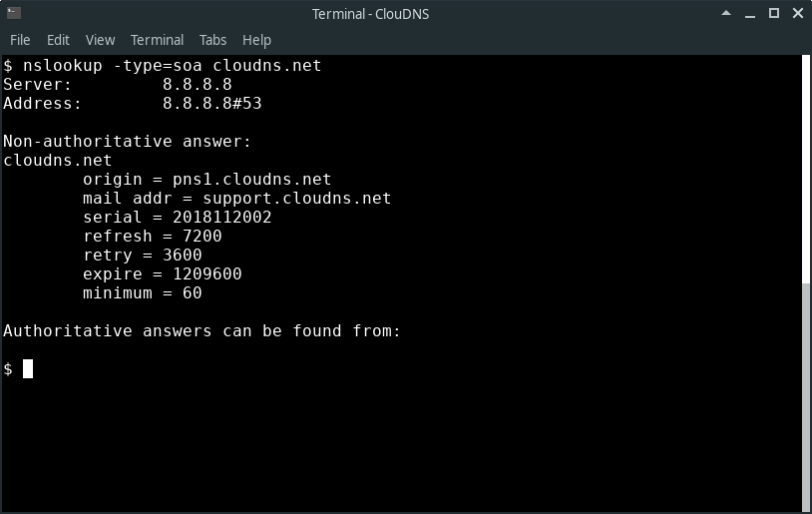Click the server address 8.8.8.8
Image resolution: width=812 pixels, height=514 pixels.
pos(198,85)
